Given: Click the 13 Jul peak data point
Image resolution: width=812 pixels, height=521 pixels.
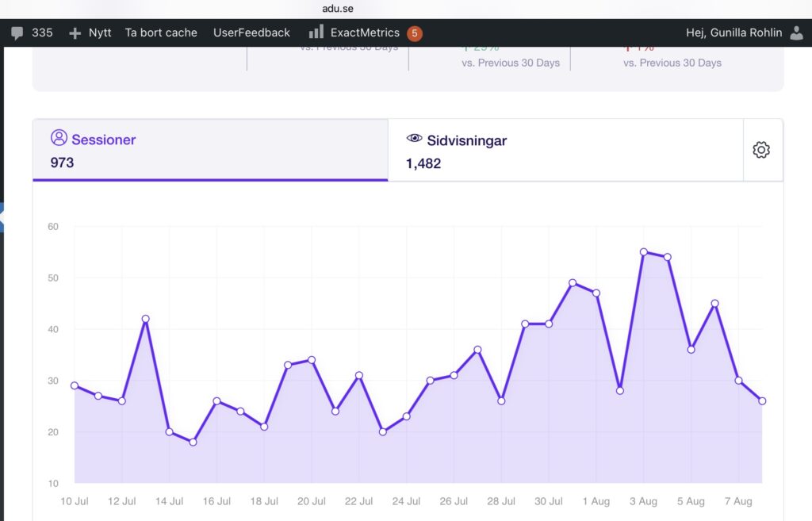Looking at the screenshot, I should click(146, 319).
